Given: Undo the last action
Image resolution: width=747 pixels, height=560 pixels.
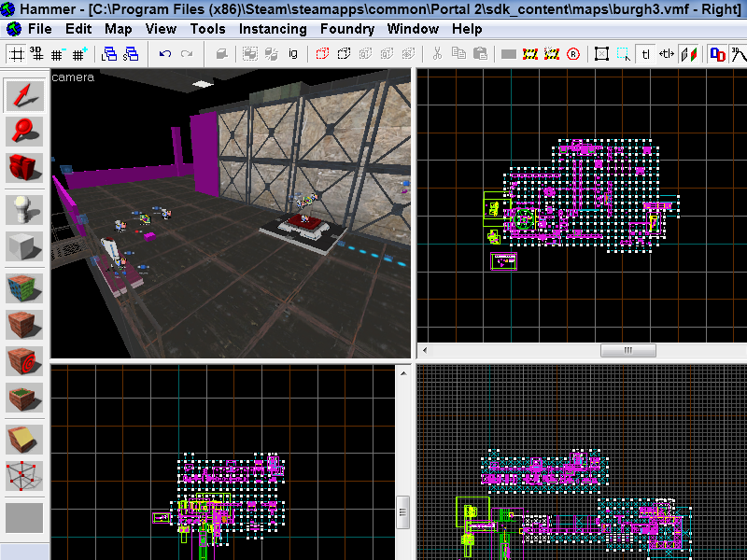Looking at the screenshot, I should tap(165, 54).
